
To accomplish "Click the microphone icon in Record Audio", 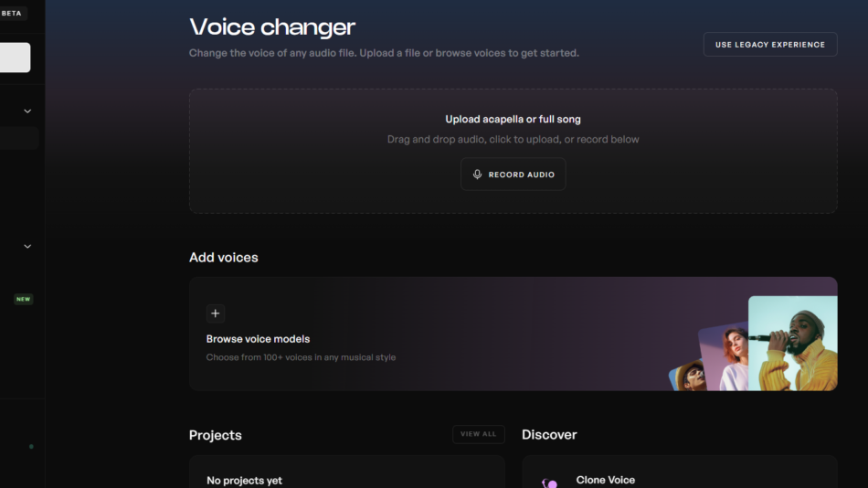I will coord(477,175).
